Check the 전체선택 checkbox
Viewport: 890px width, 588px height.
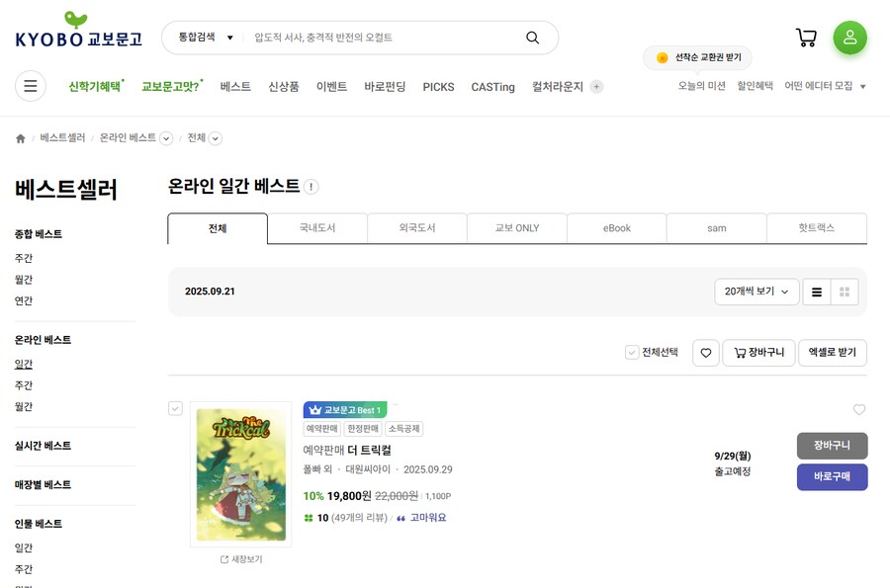tap(632, 353)
